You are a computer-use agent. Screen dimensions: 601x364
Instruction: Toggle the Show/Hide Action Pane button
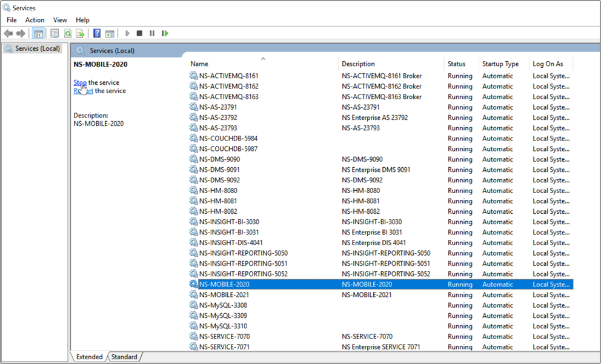110,33
